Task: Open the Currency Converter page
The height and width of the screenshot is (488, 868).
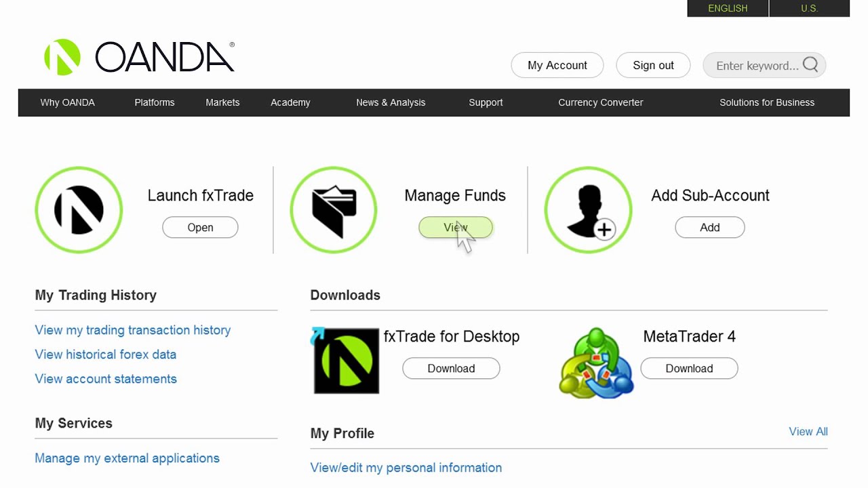Action: (x=601, y=102)
